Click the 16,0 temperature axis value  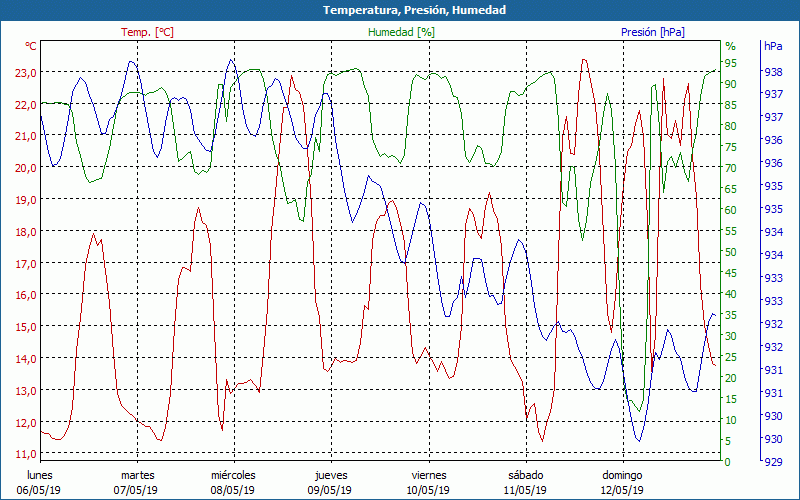coord(26,295)
